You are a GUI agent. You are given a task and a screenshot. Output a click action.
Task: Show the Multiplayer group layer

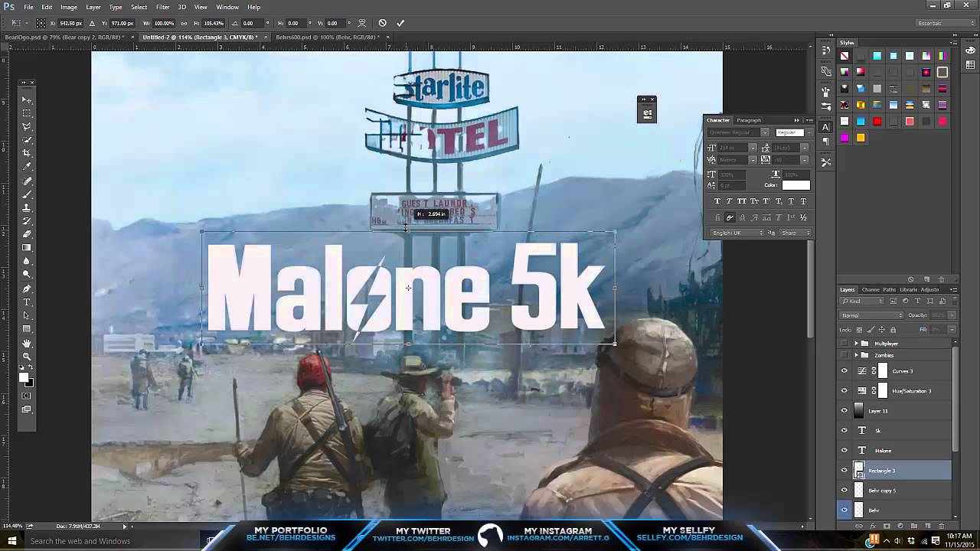[844, 344]
